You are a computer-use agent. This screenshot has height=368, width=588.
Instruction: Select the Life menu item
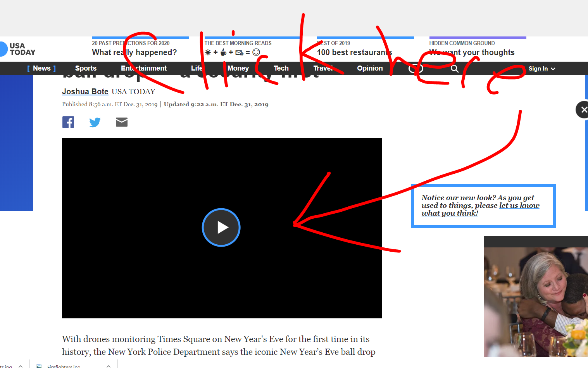point(197,68)
